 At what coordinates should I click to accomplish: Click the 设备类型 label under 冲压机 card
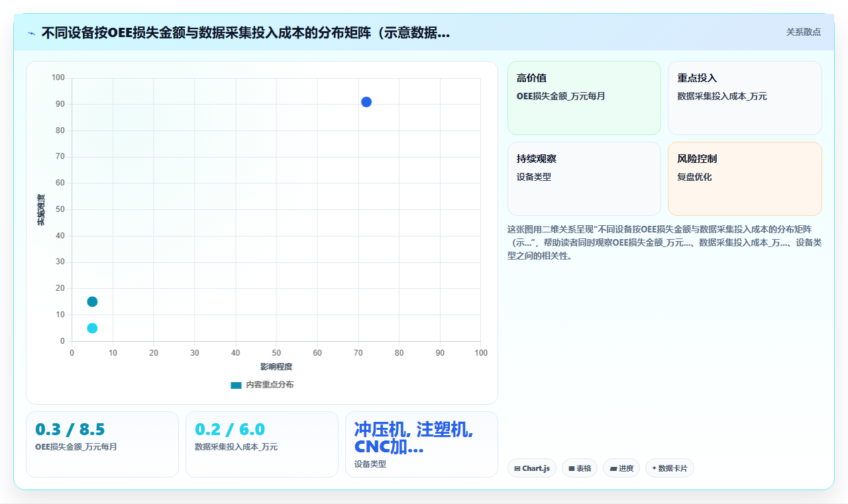point(370,464)
